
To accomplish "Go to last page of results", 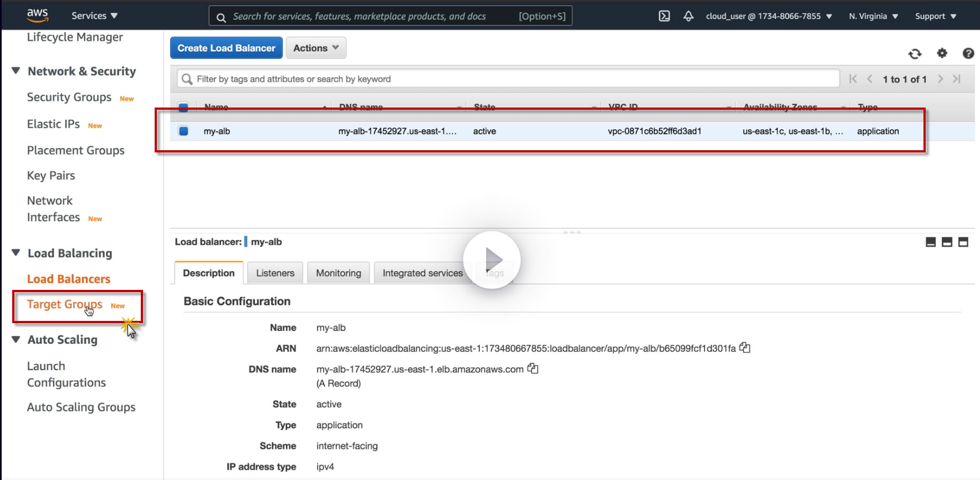I will click(957, 79).
